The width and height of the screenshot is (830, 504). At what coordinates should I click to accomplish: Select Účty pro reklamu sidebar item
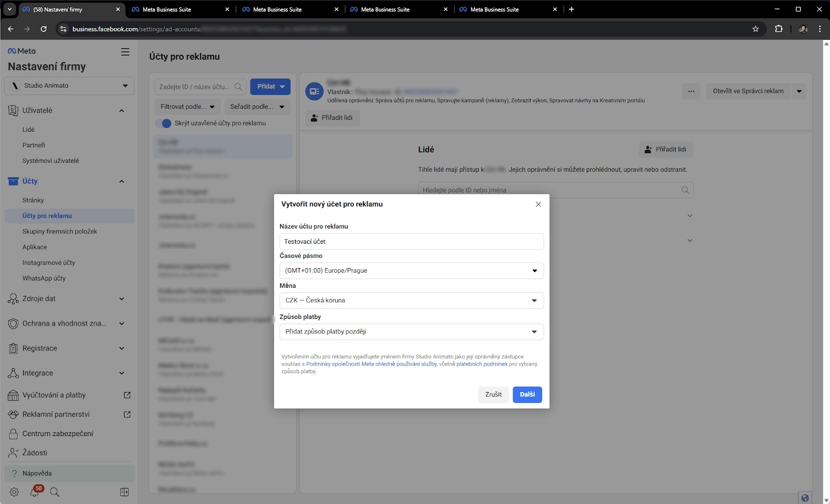pyautogui.click(x=70, y=216)
